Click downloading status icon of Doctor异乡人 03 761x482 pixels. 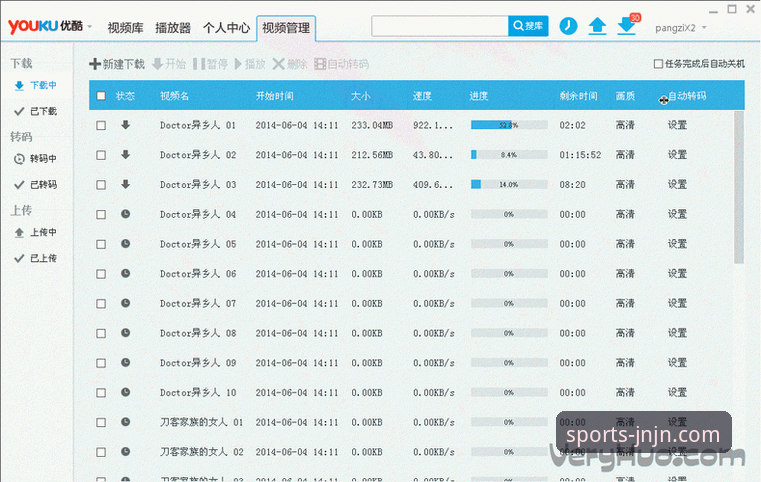point(125,184)
